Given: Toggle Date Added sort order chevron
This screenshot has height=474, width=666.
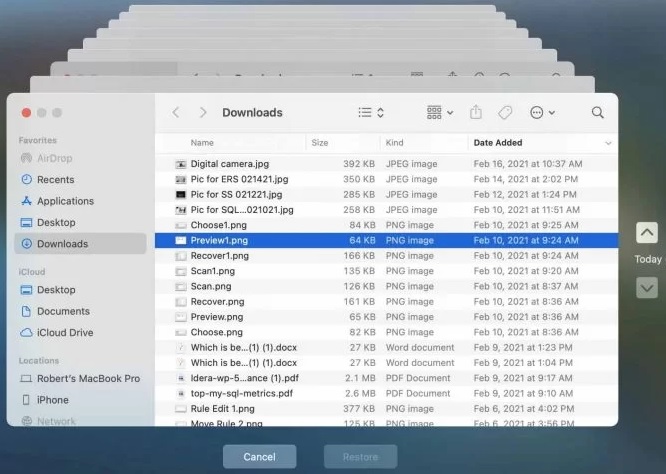Looking at the screenshot, I should pyautogui.click(x=607, y=143).
